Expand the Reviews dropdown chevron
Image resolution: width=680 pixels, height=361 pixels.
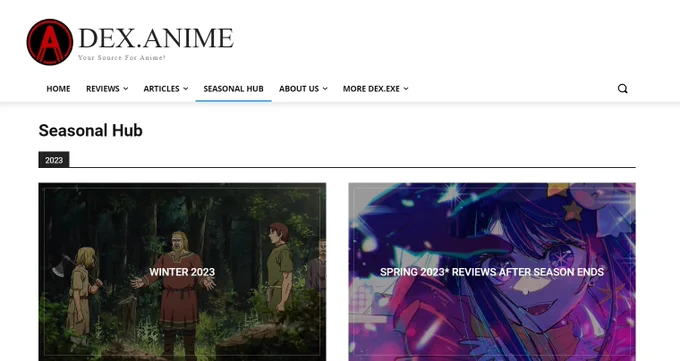(126, 89)
